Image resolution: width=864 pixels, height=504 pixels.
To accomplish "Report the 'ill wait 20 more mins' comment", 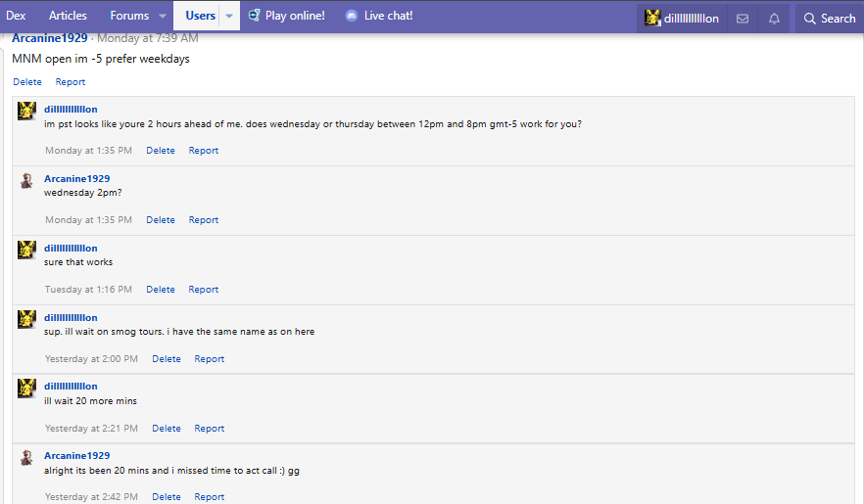I will pos(210,428).
